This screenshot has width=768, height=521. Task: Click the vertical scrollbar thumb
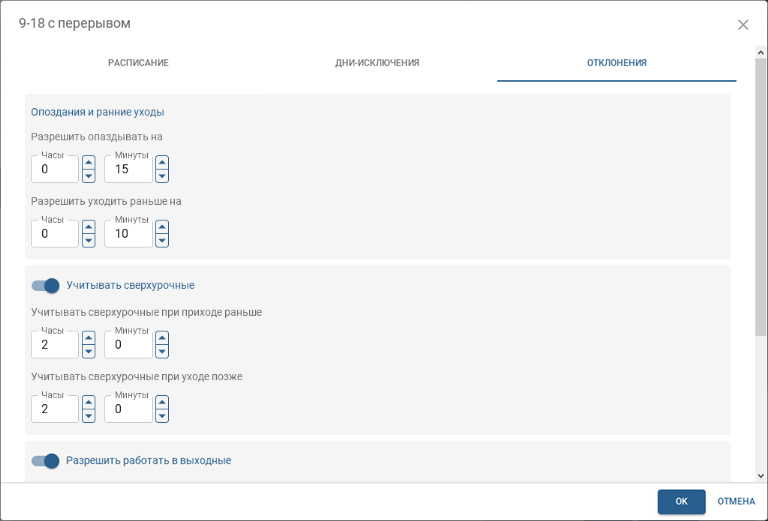[x=760, y=200]
